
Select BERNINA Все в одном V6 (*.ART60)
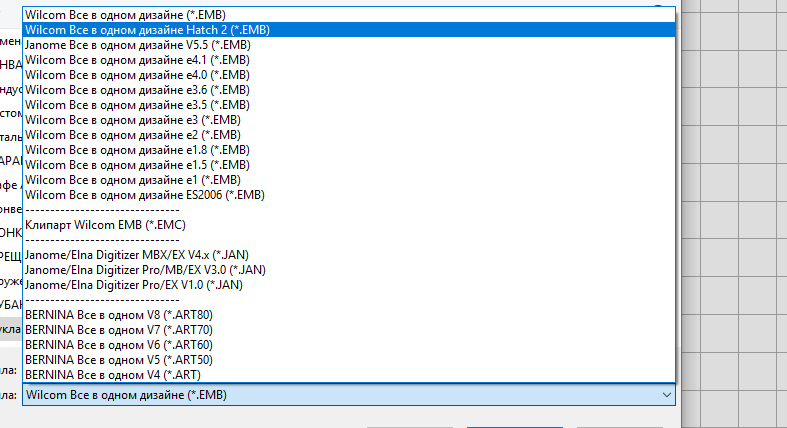tap(349, 345)
